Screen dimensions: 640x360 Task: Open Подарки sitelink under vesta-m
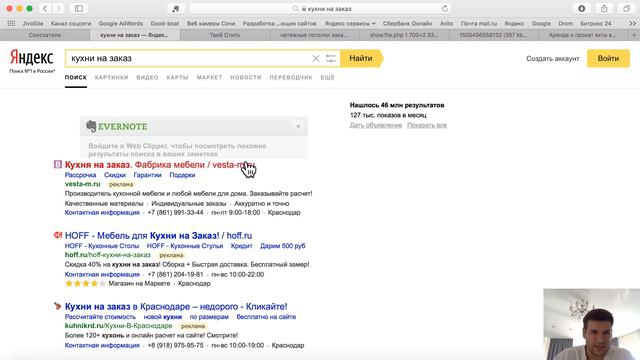pyautogui.click(x=182, y=175)
